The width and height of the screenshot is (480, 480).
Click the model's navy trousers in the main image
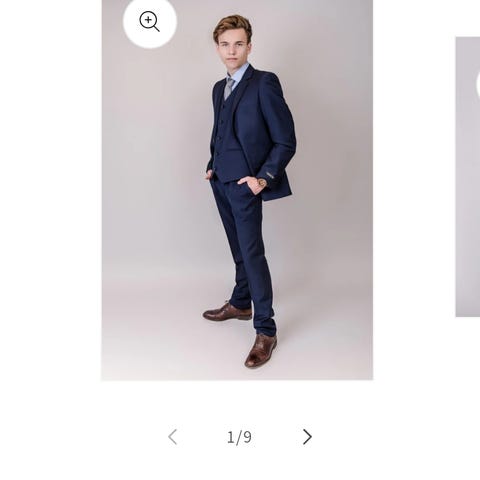[245, 253]
